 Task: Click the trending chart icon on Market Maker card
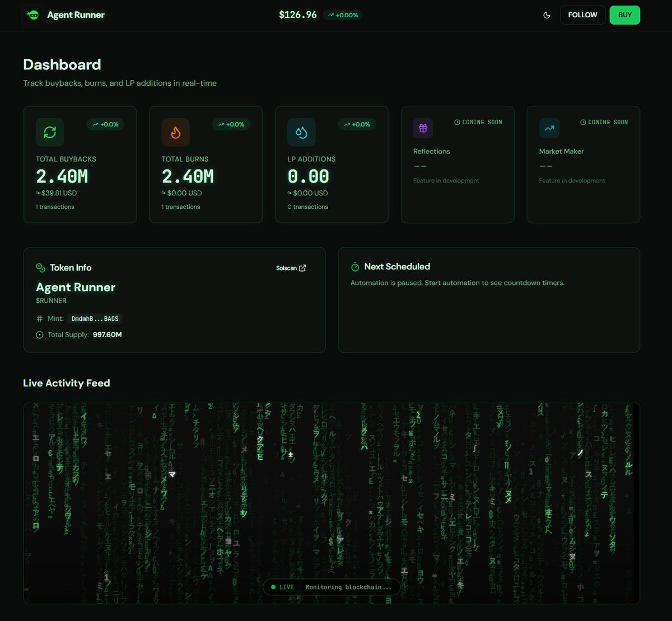[x=549, y=128]
